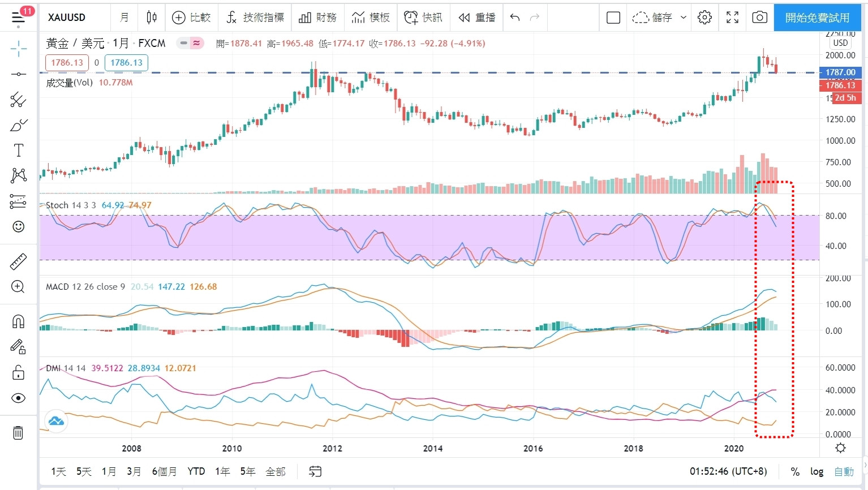Take a chart snapshot with camera icon

759,18
